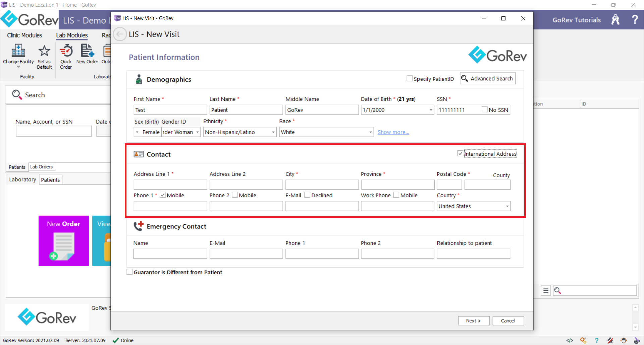Open the Country dropdown
Screen dimensions: 644x345
pos(507,206)
